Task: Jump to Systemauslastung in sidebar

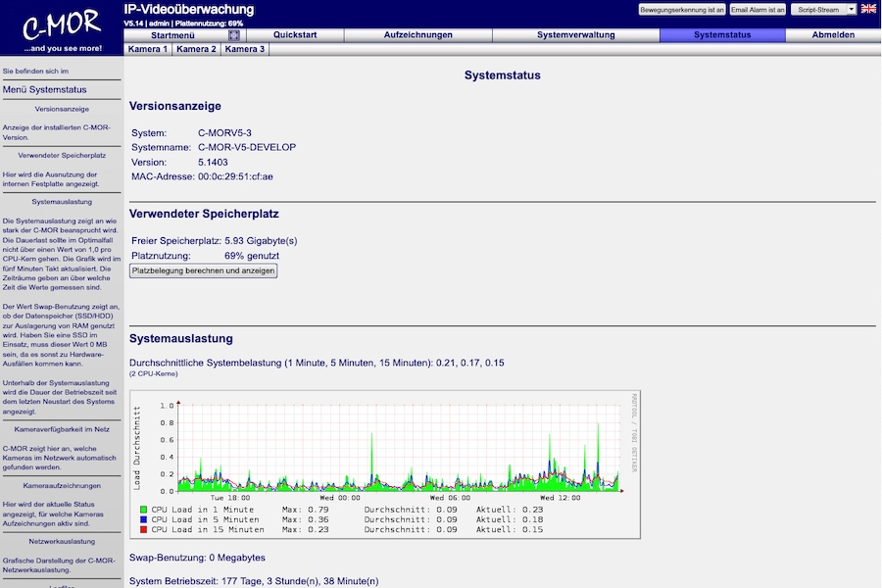Action: coord(62,202)
